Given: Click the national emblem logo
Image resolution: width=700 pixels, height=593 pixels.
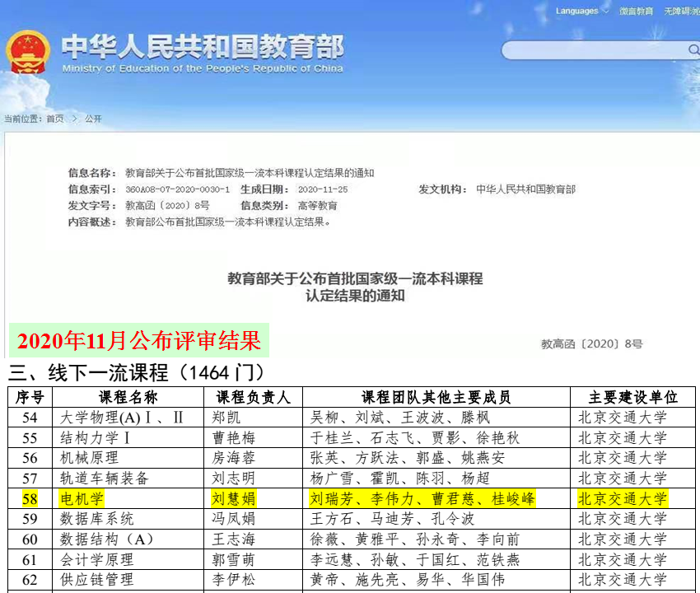Looking at the screenshot, I should click(28, 53).
